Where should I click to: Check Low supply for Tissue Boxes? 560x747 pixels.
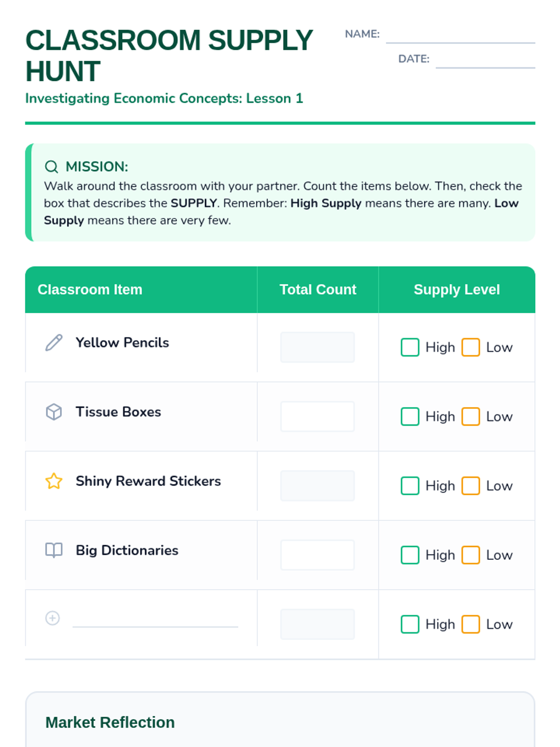coord(470,416)
